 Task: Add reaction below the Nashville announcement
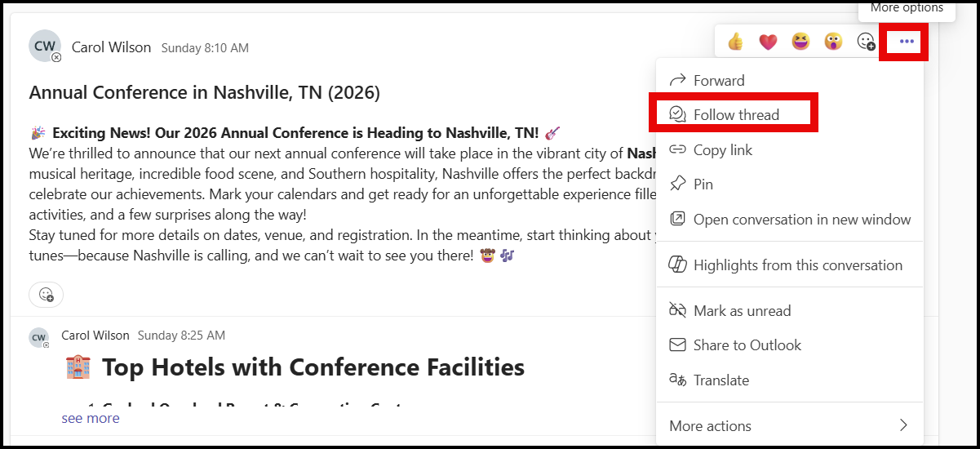pyautogui.click(x=47, y=295)
